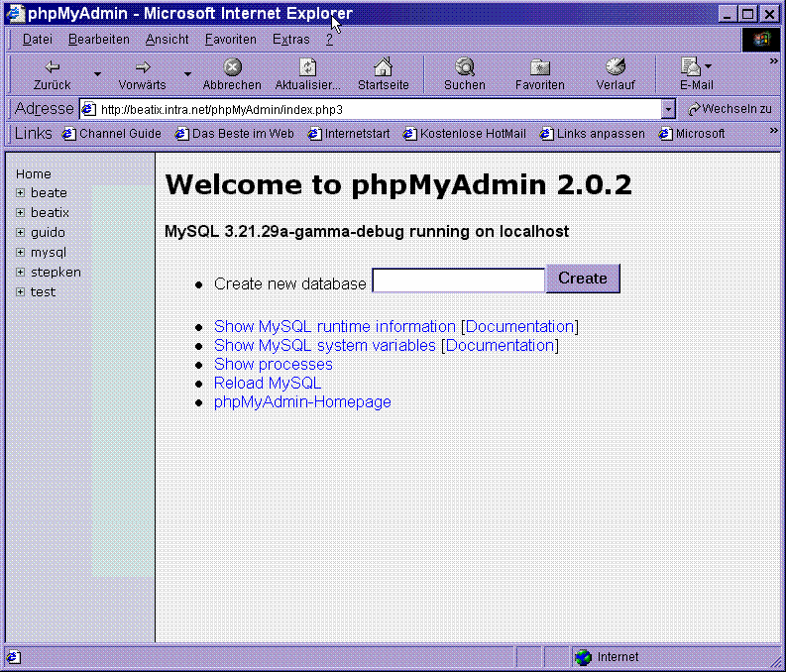Refresh page with Aktualisieren icon
This screenshot has height=672, width=786.
coord(308,67)
